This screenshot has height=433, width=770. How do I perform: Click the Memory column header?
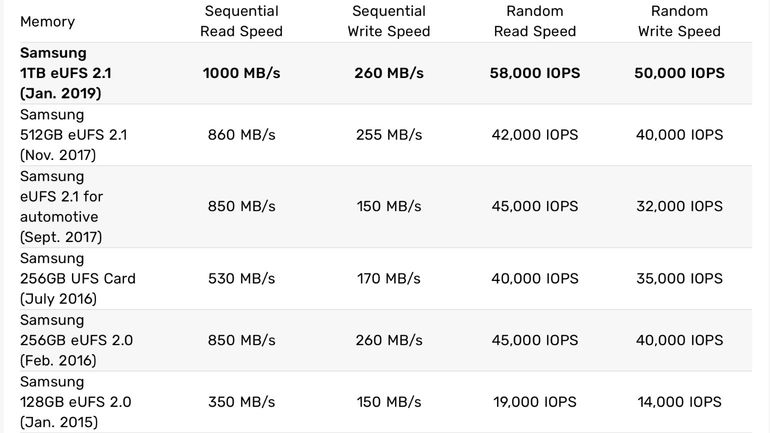pos(47,21)
